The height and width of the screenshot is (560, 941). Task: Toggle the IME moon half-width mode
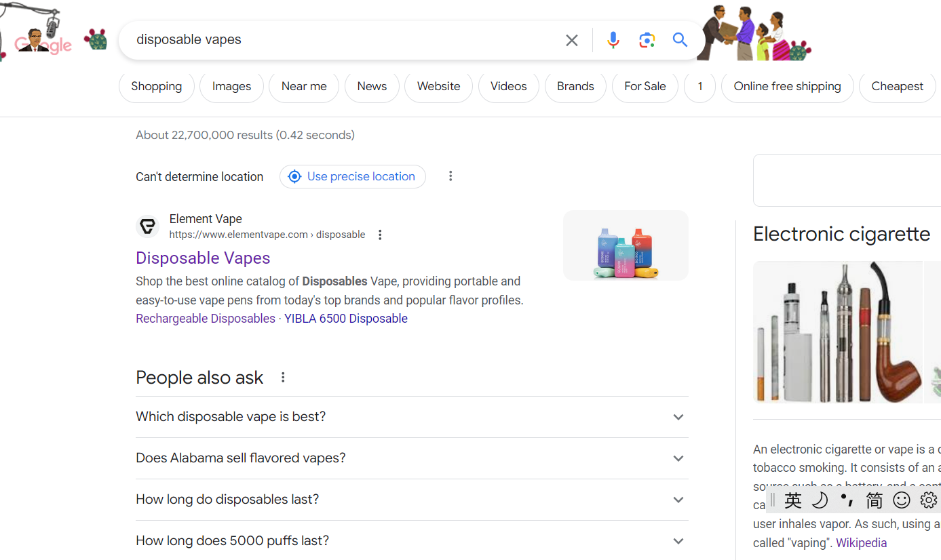(x=820, y=500)
